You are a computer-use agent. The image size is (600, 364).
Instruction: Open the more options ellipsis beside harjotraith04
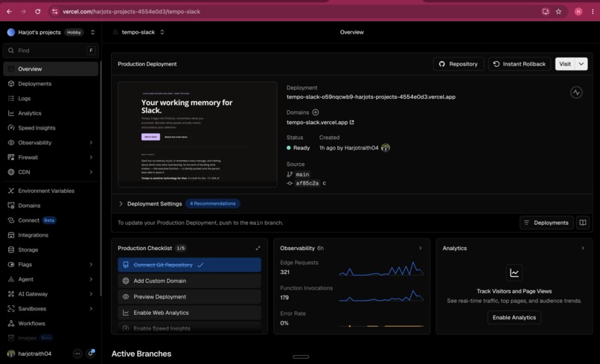tap(77, 354)
